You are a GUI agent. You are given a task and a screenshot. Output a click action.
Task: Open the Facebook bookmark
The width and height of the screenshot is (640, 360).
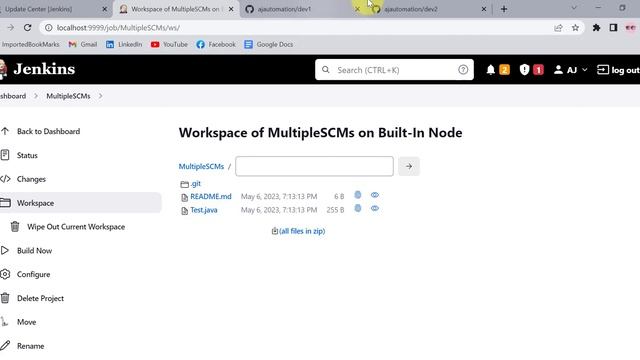(216, 44)
